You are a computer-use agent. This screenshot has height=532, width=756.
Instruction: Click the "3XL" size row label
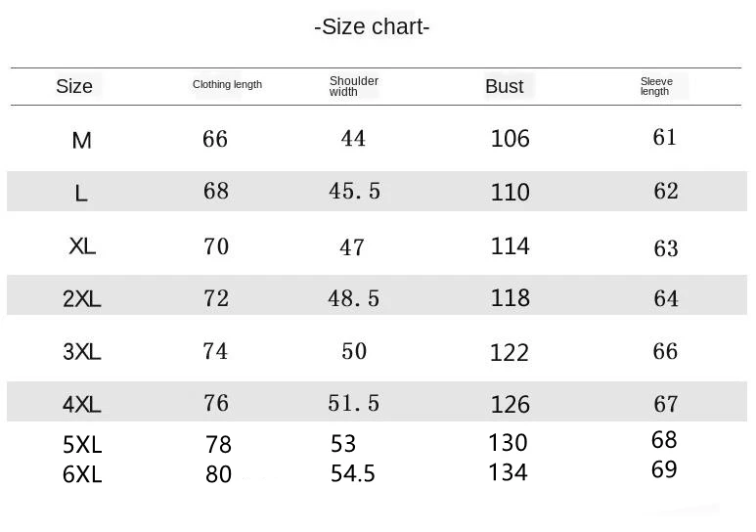tap(82, 352)
